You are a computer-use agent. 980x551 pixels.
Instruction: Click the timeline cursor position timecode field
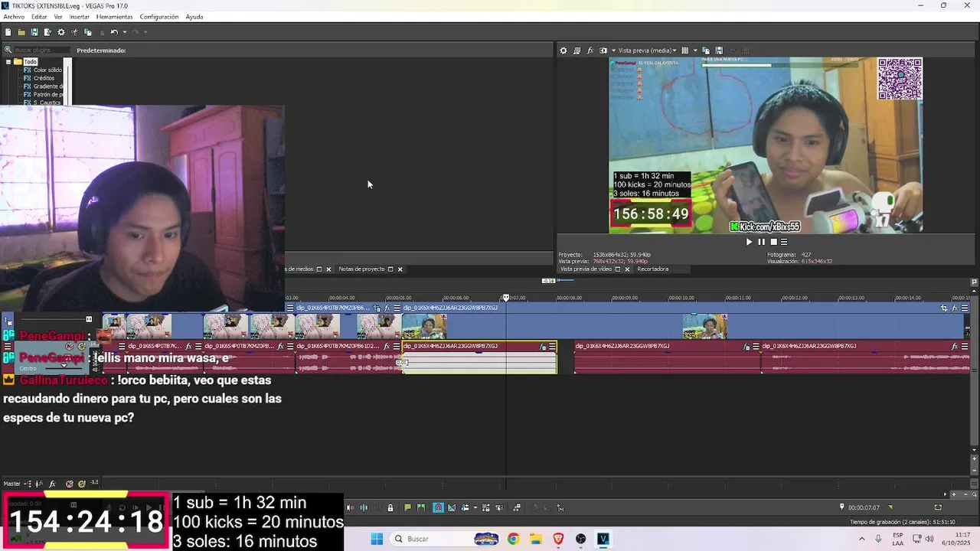(x=864, y=507)
